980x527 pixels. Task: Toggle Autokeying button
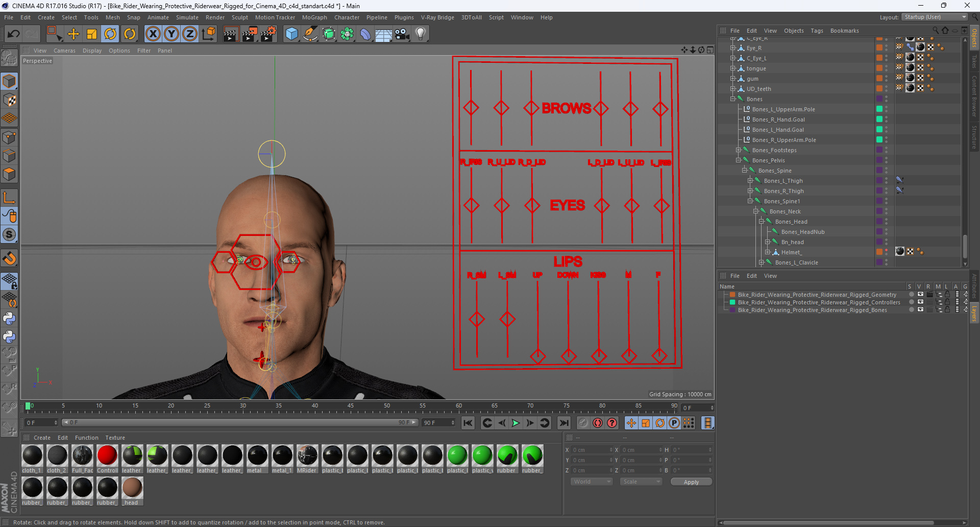click(x=598, y=423)
